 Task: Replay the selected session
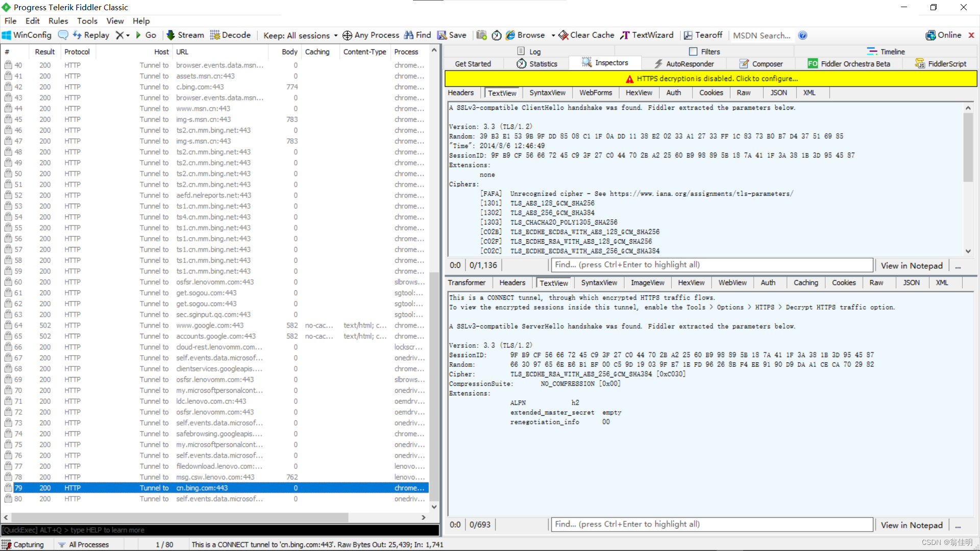(x=91, y=35)
